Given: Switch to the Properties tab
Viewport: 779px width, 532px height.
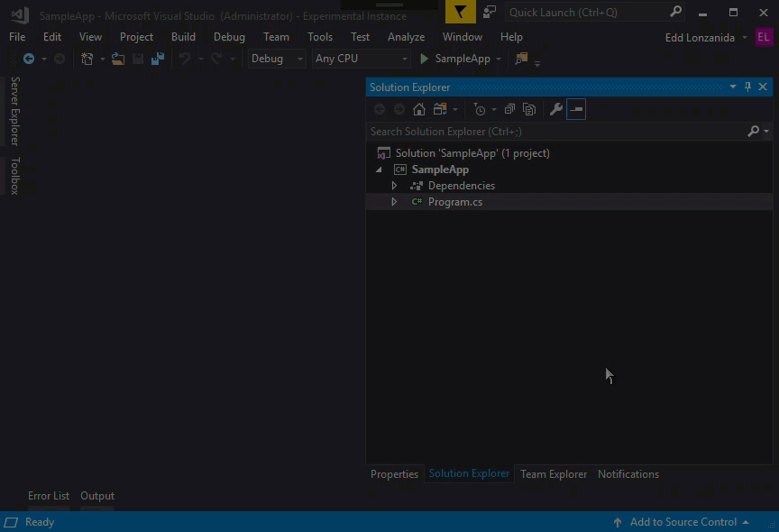Looking at the screenshot, I should [395, 474].
